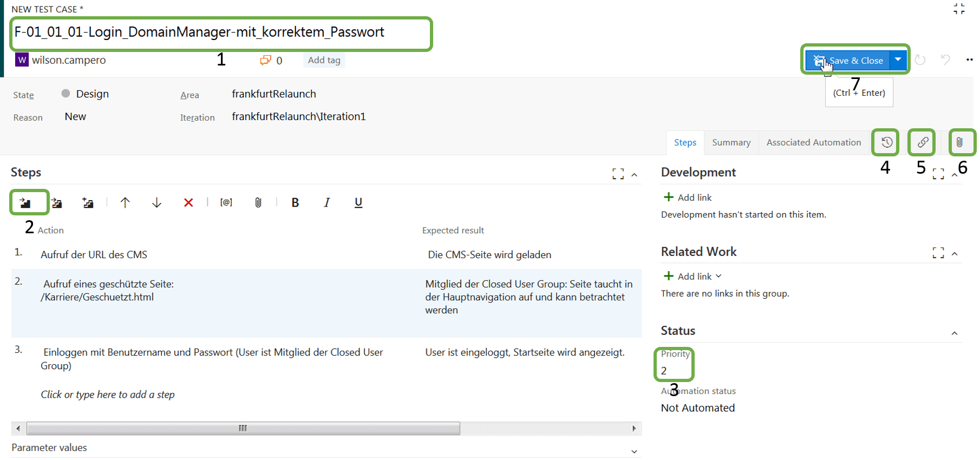This screenshot has width=980, height=460.
Task: Open the Iteration field frankfurtRelaunch\Iteration1
Action: (x=299, y=116)
